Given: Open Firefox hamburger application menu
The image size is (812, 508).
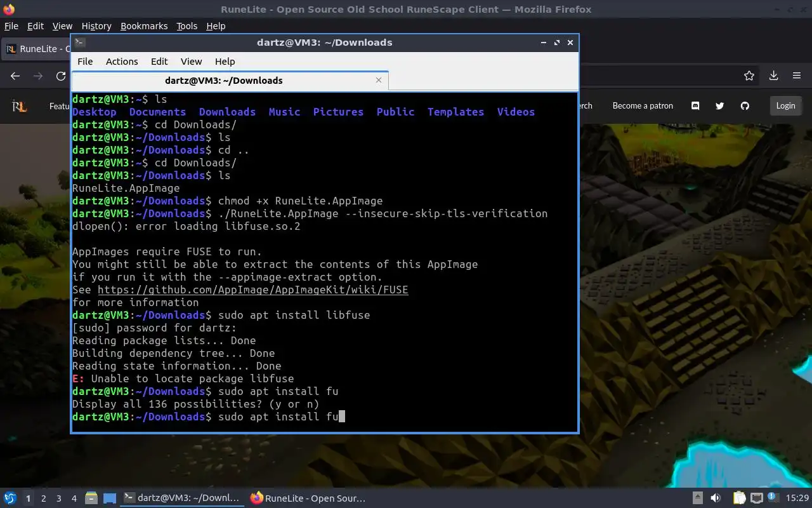Looking at the screenshot, I should click(x=797, y=76).
